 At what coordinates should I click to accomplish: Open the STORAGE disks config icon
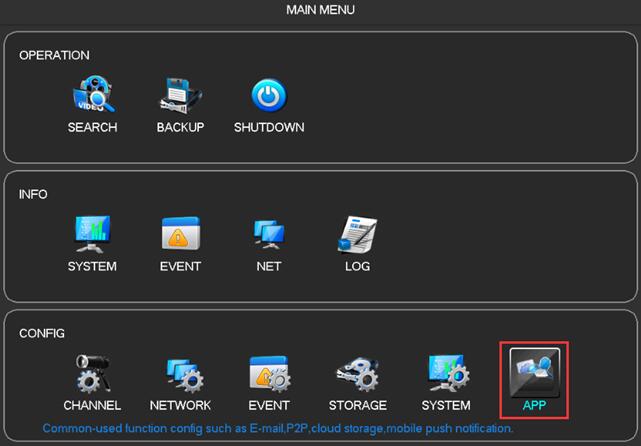coord(357,373)
